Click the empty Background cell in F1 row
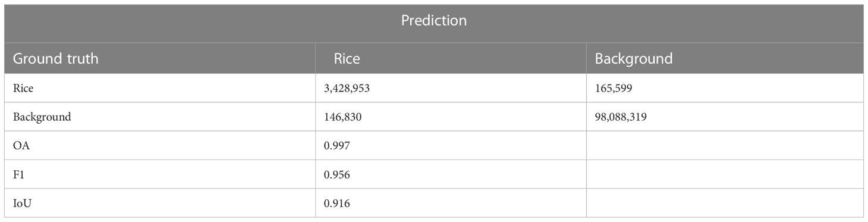 click(725, 175)
